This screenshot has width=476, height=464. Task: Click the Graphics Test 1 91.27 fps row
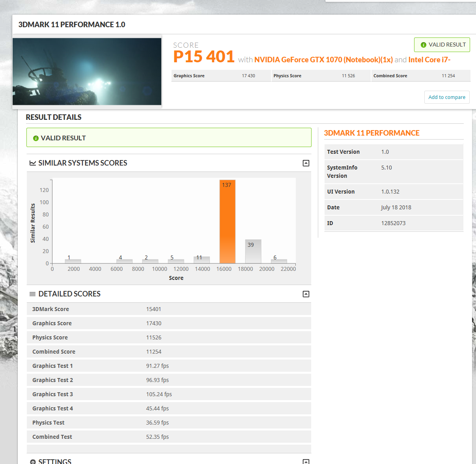click(x=169, y=366)
